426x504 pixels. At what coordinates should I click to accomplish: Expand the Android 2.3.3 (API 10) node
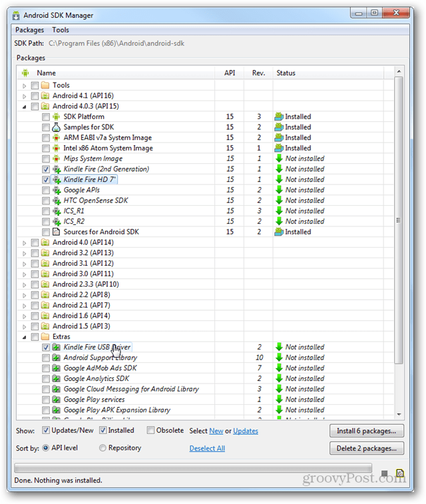[25, 285]
